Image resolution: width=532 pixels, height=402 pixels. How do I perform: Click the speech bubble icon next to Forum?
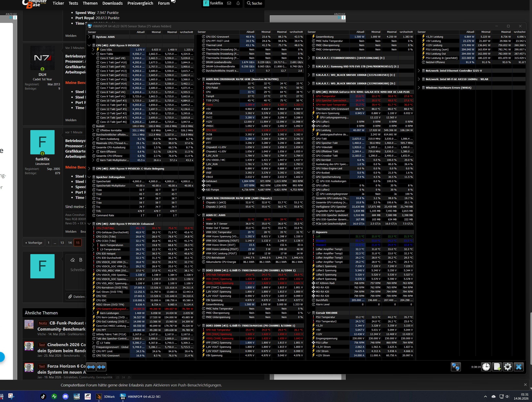[x=173, y=2]
